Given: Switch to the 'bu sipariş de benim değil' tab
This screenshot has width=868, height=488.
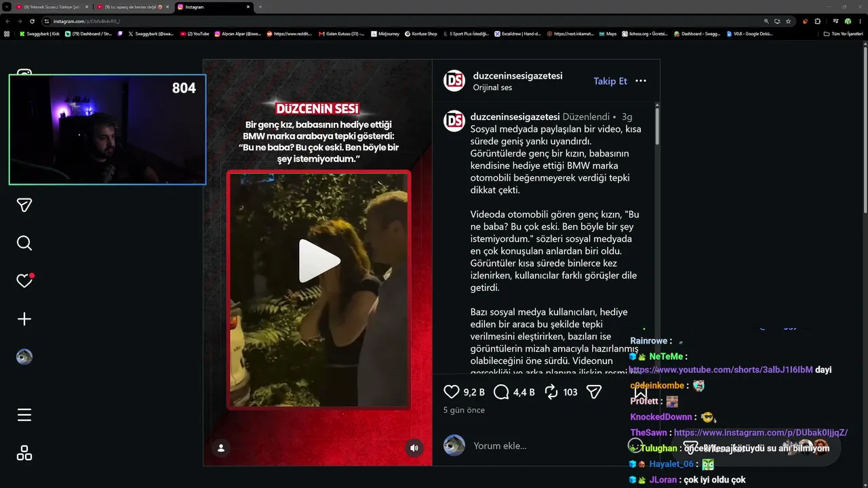Looking at the screenshot, I should (133, 7).
